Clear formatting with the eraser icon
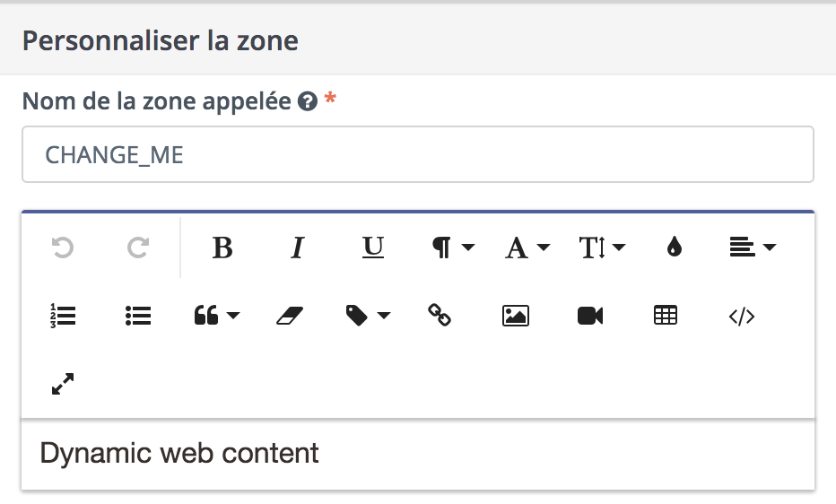 click(x=291, y=316)
